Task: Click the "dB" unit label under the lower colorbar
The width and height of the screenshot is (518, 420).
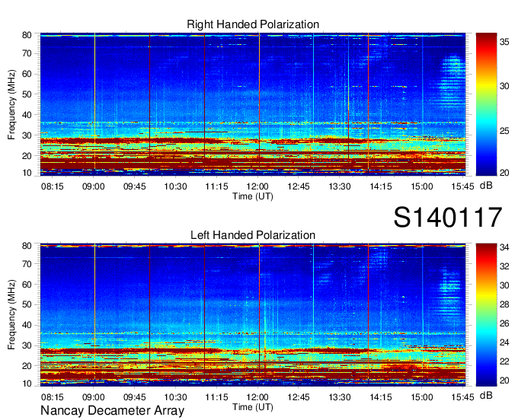Action: [x=486, y=395]
